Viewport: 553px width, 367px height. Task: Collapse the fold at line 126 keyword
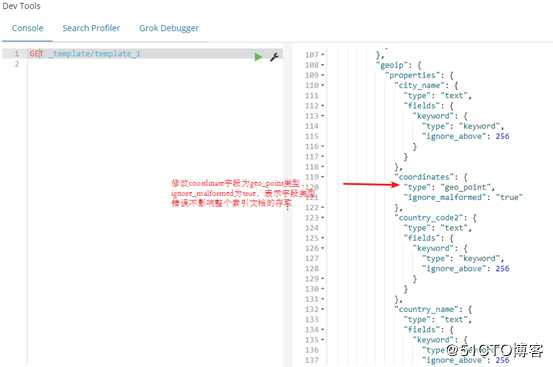pyautogui.click(x=323, y=248)
